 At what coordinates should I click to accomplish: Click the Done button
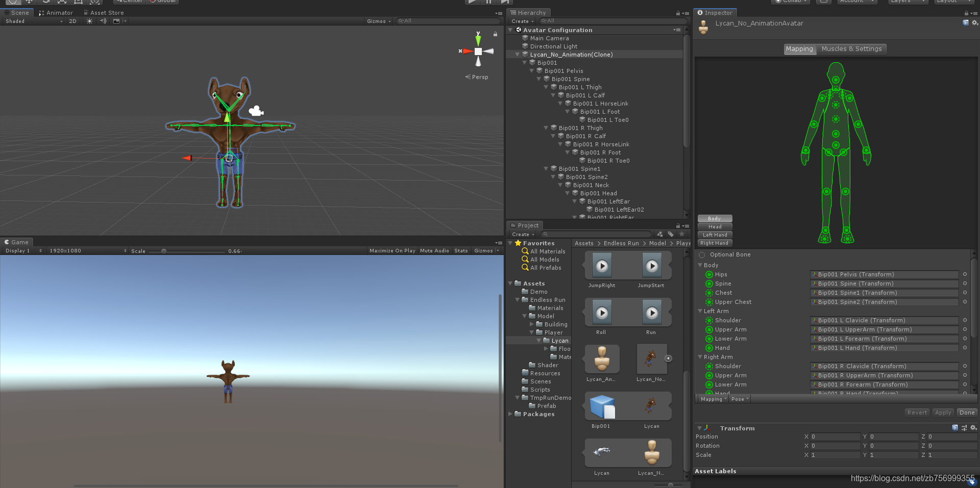pyautogui.click(x=967, y=413)
